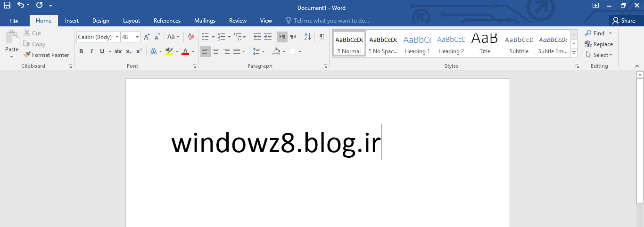Click the Undo arrow icon
Viewport: 644px width, 227px height.
click(x=21, y=5)
